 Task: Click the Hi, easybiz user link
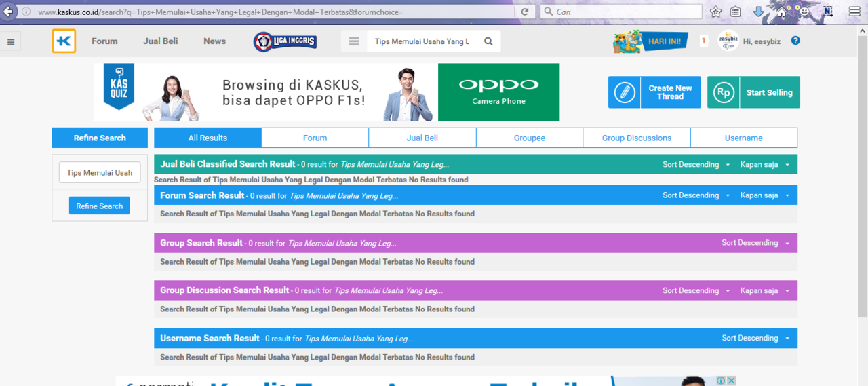pyautogui.click(x=762, y=41)
